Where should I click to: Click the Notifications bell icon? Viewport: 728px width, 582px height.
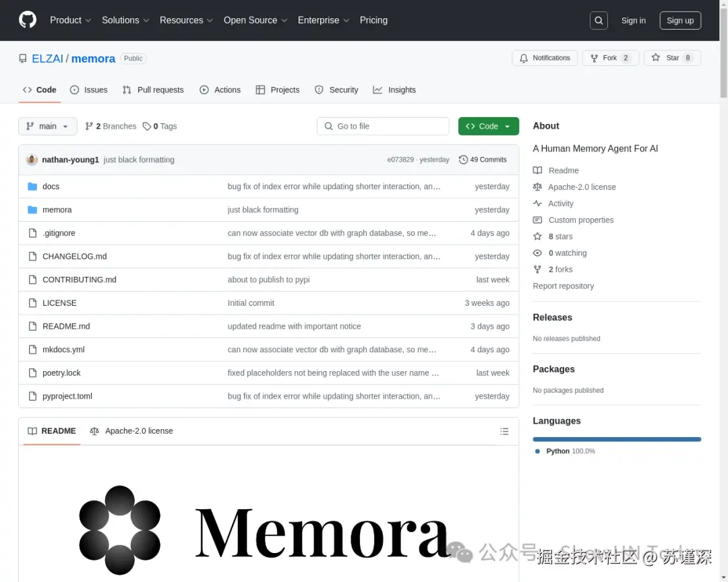(523, 58)
